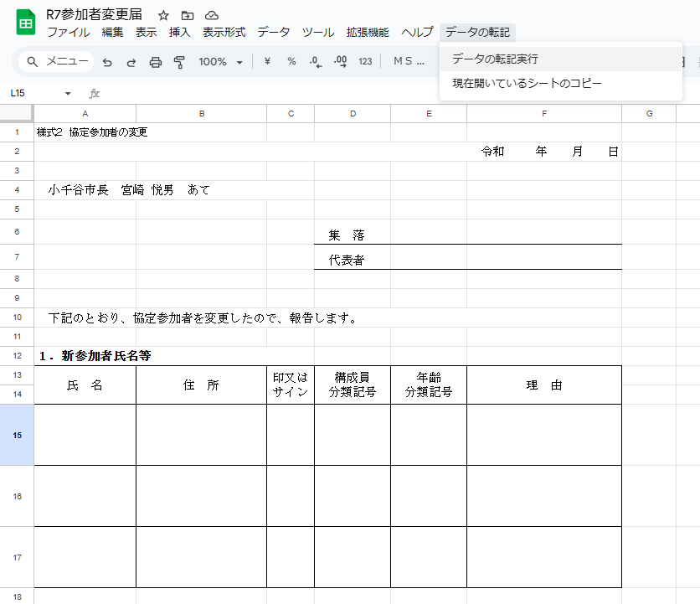Click the empty 氏名 cell in row 15

[85, 435]
